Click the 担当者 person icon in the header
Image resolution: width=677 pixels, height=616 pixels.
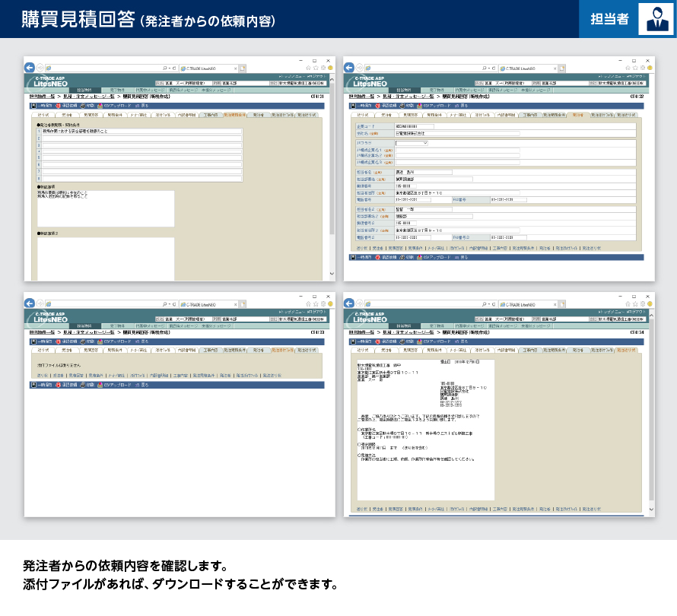click(655, 19)
